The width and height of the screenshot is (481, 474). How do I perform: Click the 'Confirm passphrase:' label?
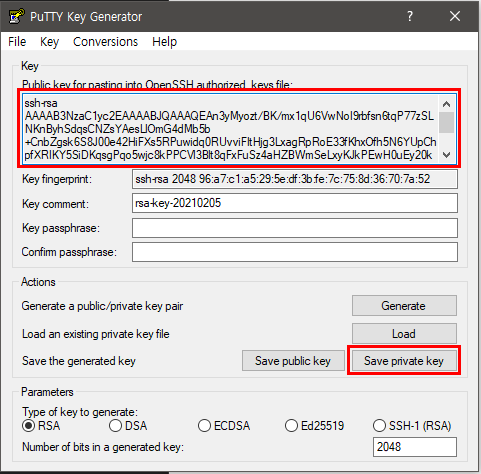pos(69,252)
